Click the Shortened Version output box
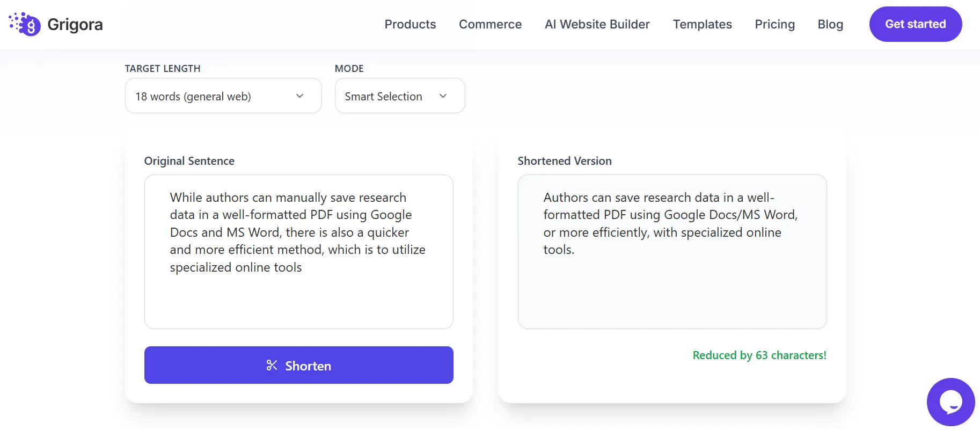The image size is (980, 430). [x=672, y=252]
